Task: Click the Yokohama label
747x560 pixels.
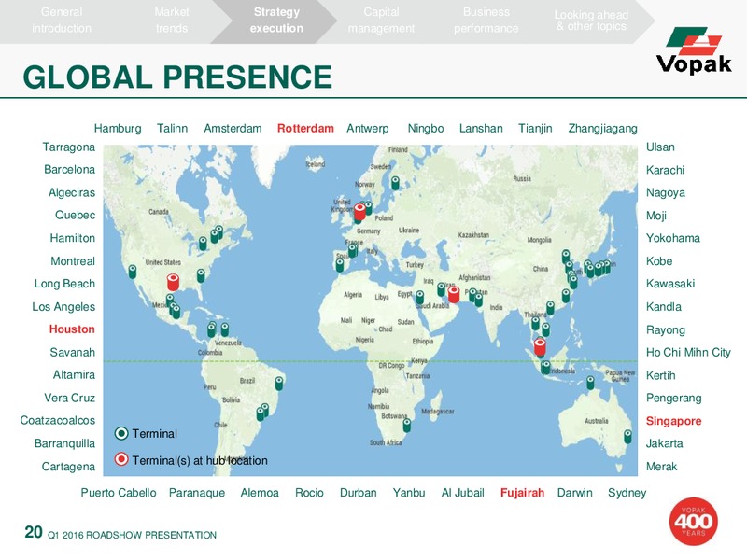Action: [x=673, y=238]
